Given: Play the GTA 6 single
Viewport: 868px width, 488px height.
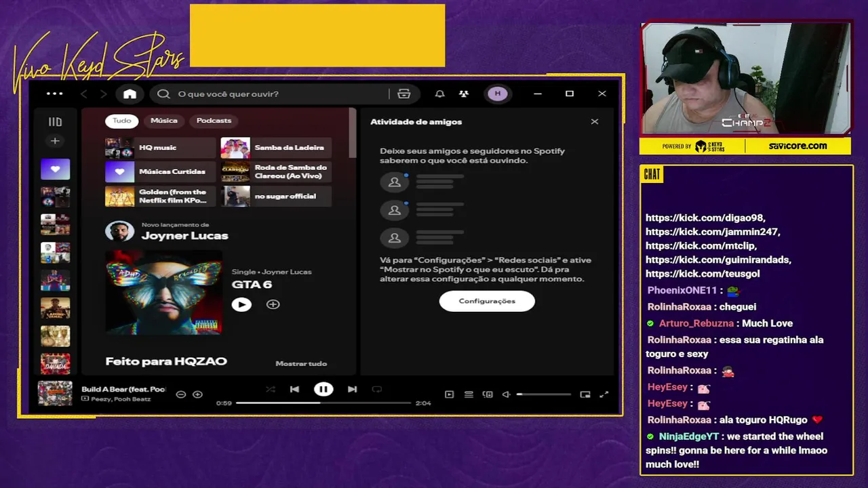Looking at the screenshot, I should click(x=241, y=305).
